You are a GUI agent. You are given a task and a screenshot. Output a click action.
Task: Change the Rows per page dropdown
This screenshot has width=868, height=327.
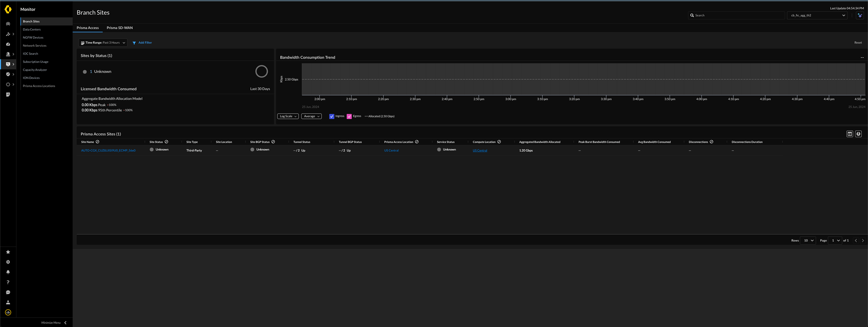click(808, 240)
